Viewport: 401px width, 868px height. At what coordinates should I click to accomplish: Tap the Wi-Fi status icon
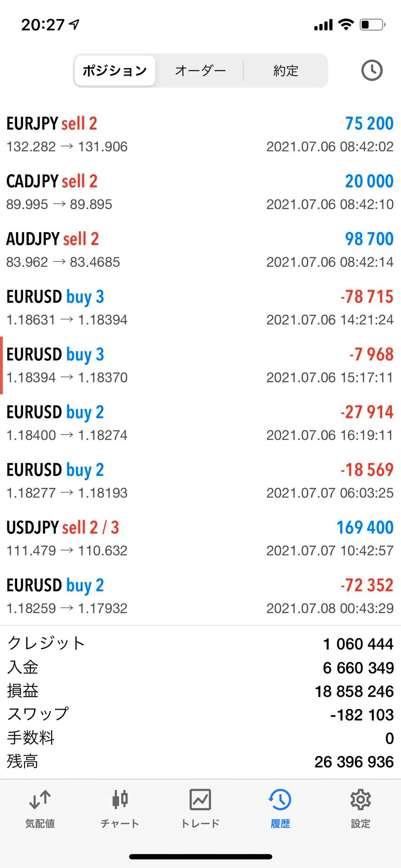(345, 24)
